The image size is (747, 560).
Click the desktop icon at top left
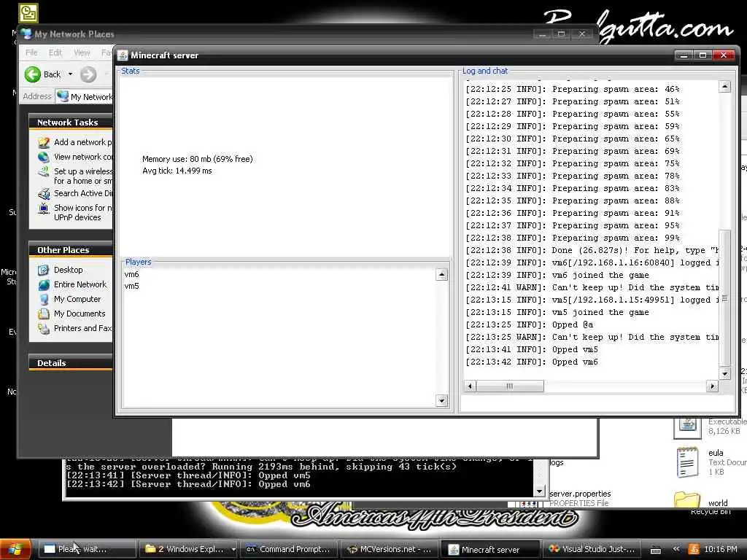coord(28,13)
